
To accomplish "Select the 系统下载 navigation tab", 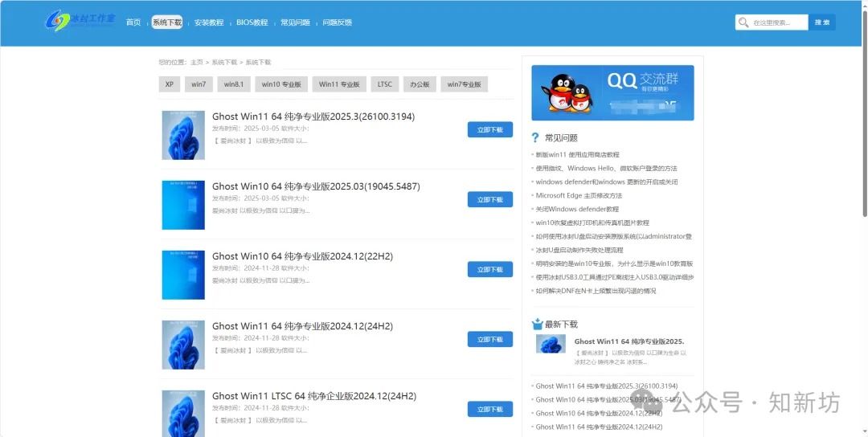I will tap(167, 22).
